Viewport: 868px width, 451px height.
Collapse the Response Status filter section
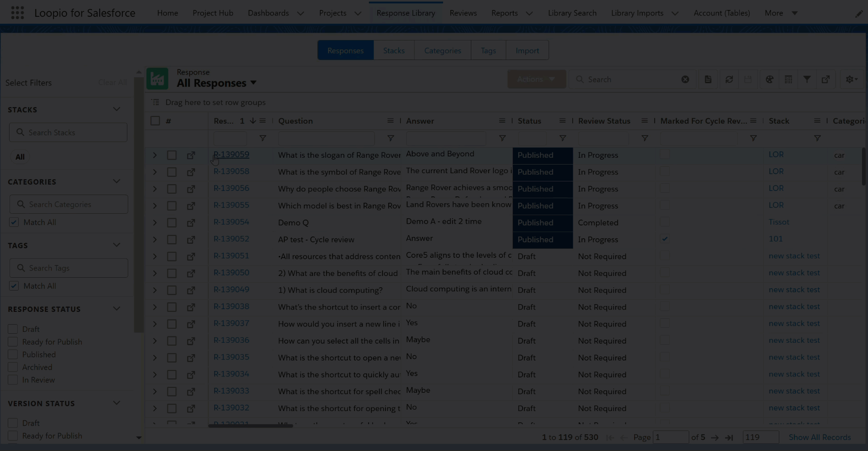click(x=116, y=309)
